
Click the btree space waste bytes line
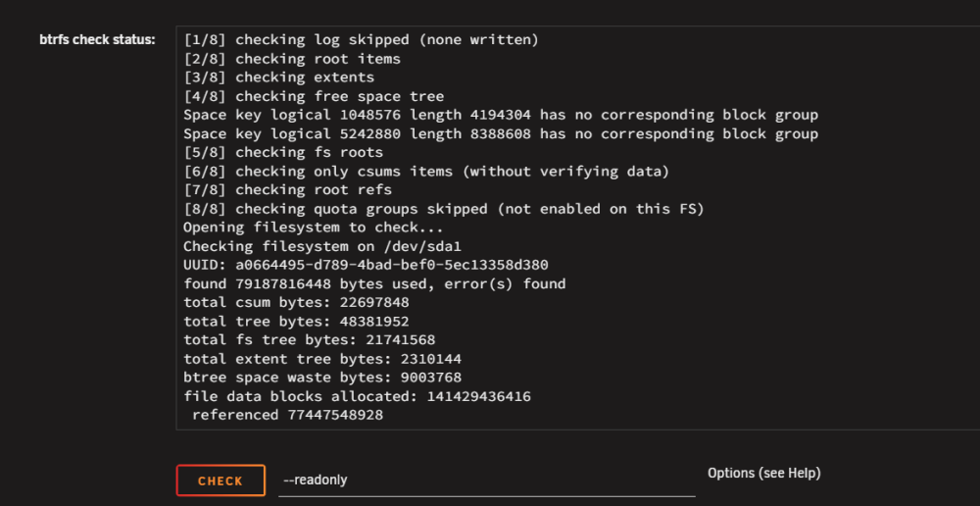point(322,378)
